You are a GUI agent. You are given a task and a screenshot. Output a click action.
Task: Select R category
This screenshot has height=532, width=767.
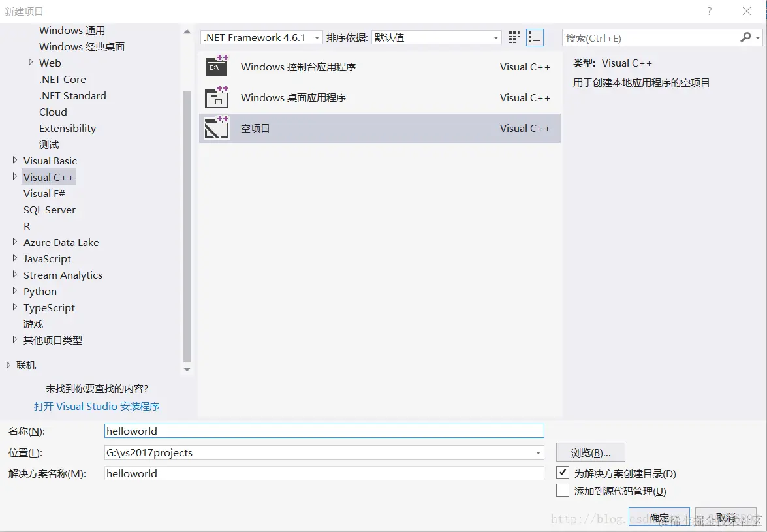tap(27, 227)
